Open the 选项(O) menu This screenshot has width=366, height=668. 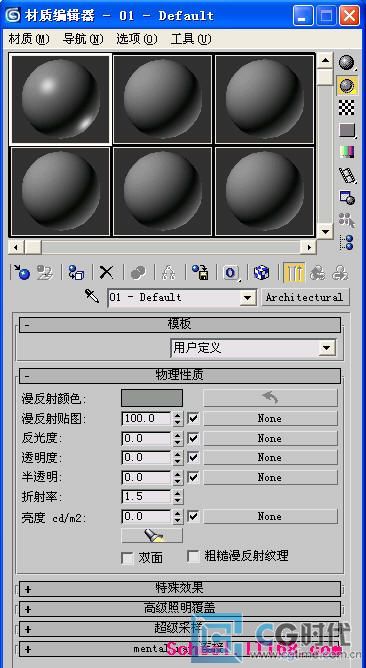pos(137,39)
